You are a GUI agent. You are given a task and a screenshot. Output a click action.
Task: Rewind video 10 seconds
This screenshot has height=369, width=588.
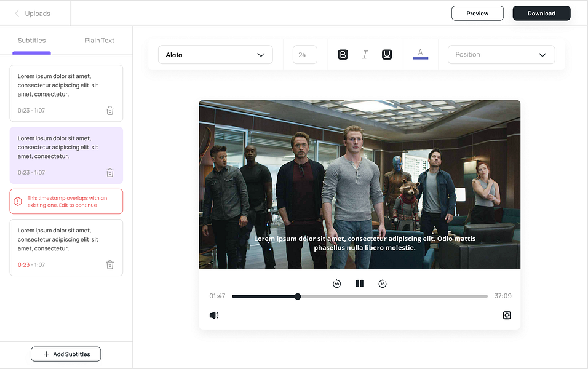pos(336,284)
